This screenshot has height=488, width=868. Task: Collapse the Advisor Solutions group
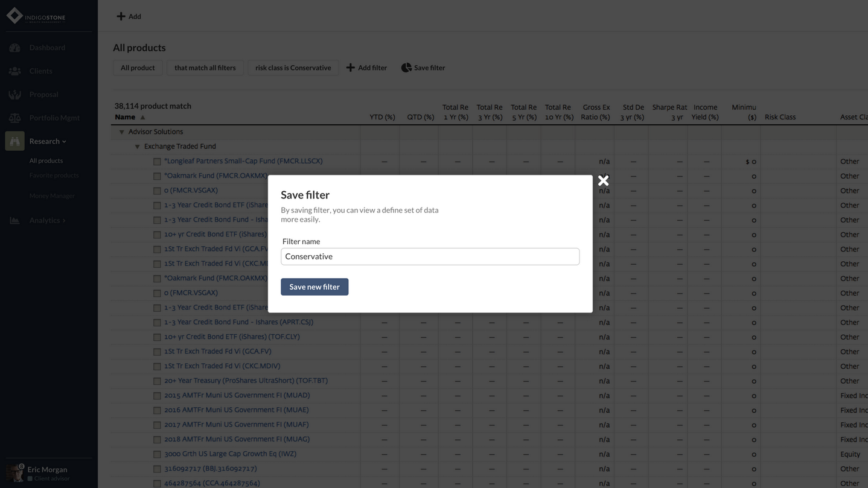coord(121,132)
